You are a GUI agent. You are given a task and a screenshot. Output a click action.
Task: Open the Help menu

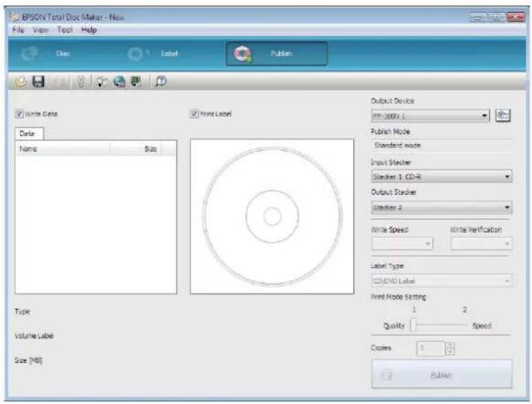(x=89, y=30)
